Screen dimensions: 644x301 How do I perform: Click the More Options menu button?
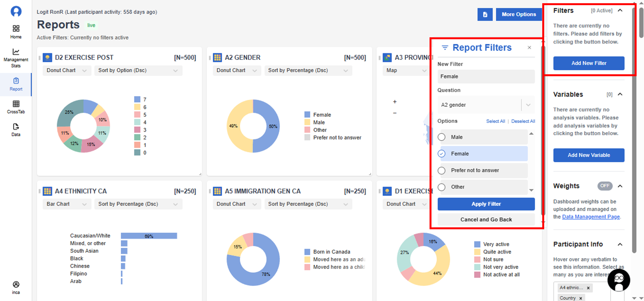tap(518, 14)
